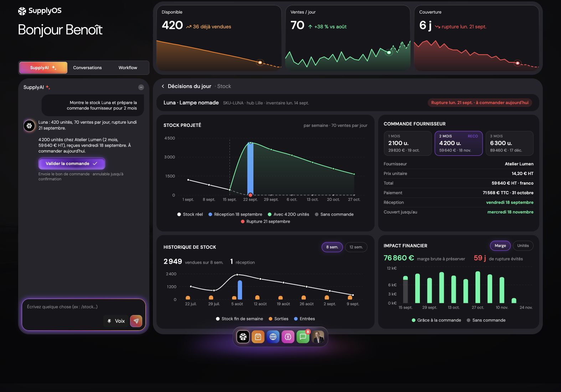The image size is (561, 392).
Task: Click the SupplyOS logo top left
Action: (x=40, y=11)
